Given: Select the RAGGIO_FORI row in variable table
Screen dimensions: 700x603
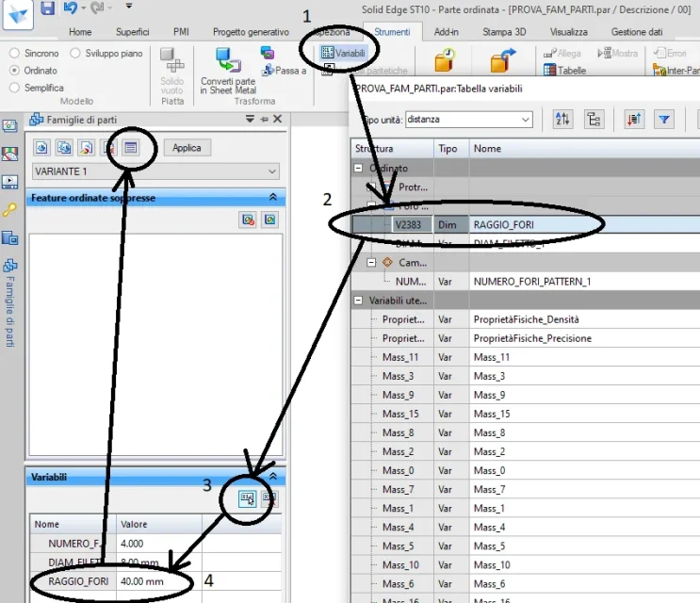Looking at the screenshot, I should coord(528,224).
